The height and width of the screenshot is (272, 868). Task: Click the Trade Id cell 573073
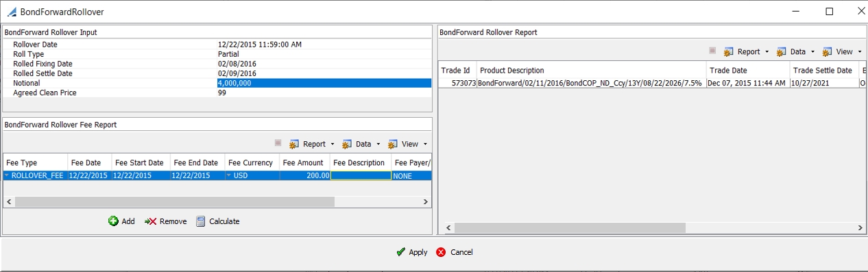tap(457, 82)
